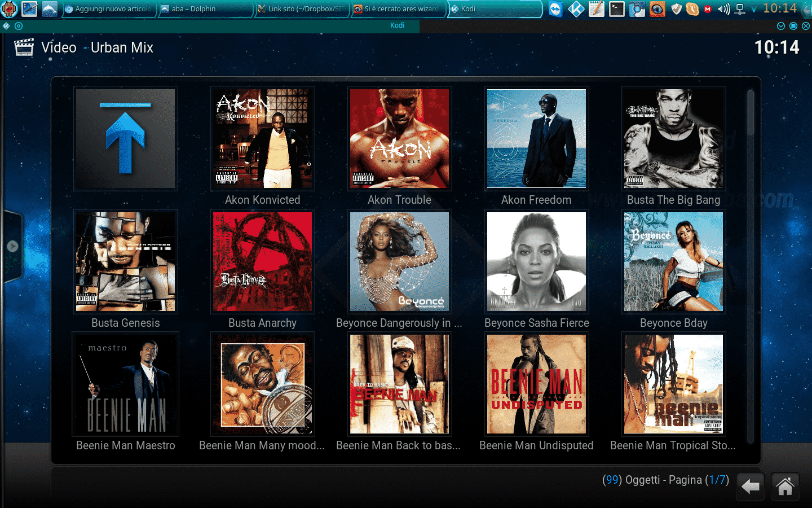Open Busta The Big Bang album
The height and width of the screenshot is (508, 812).
tap(673, 138)
